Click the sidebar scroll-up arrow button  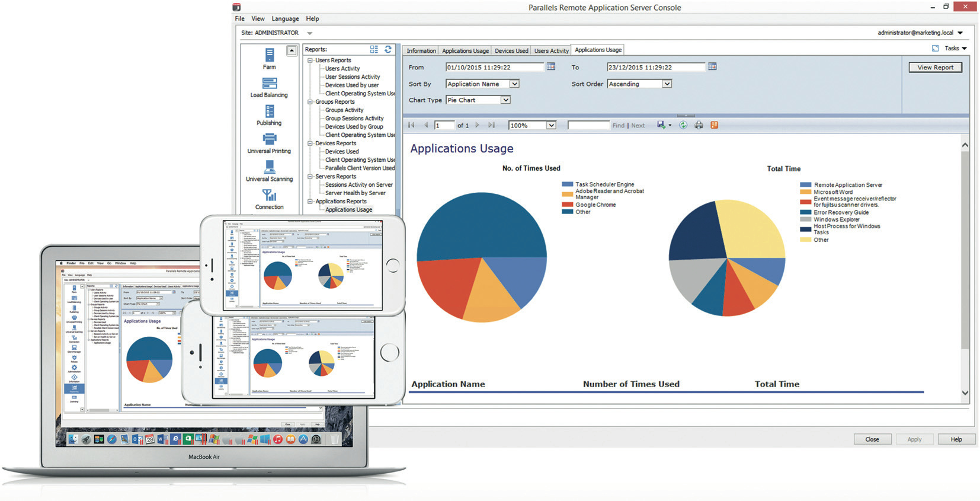(292, 51)
